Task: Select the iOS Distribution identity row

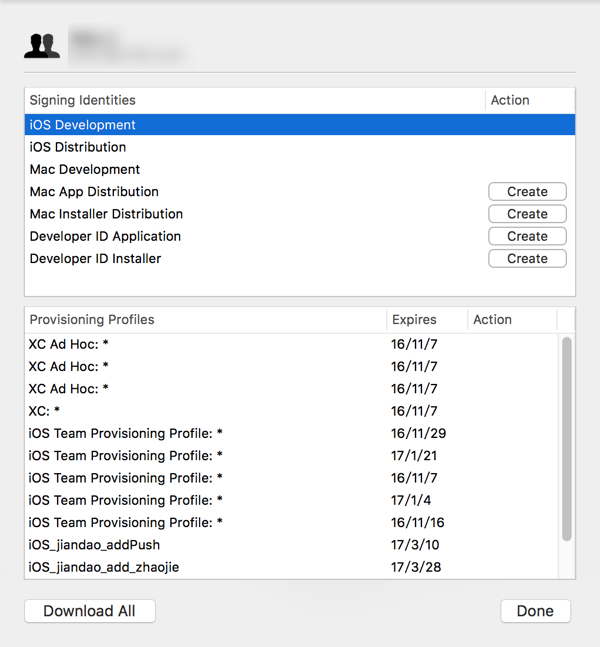Action: click(x=78, y=147)
